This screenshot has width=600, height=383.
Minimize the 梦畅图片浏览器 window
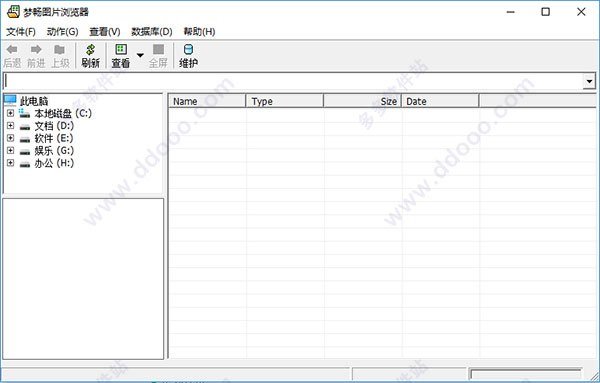[x=510, y=12]
